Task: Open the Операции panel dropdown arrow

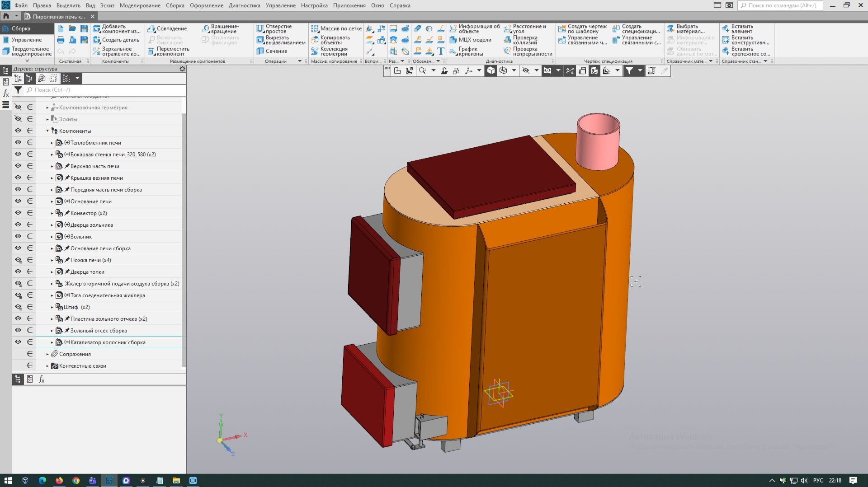Action: click(299, 61)
